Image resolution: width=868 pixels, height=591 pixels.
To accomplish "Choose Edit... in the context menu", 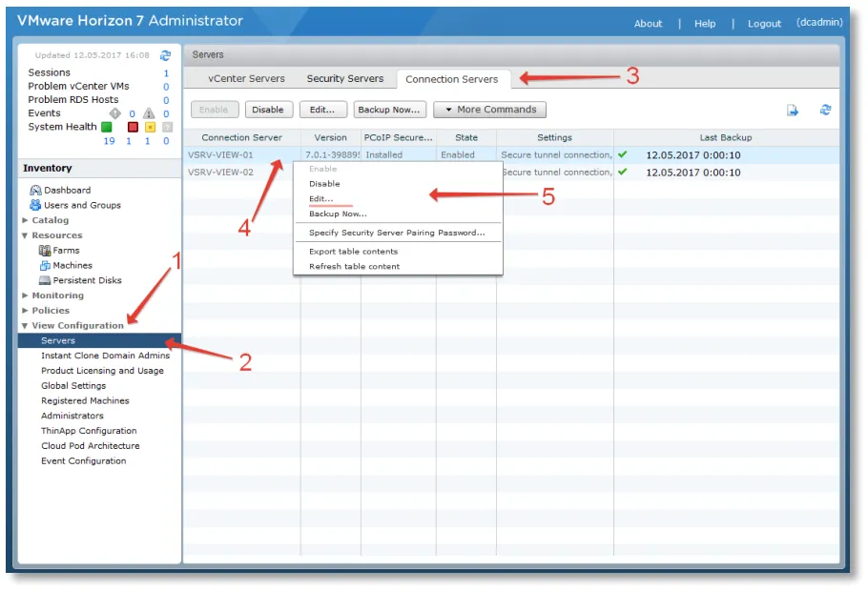I will point(321,198).
